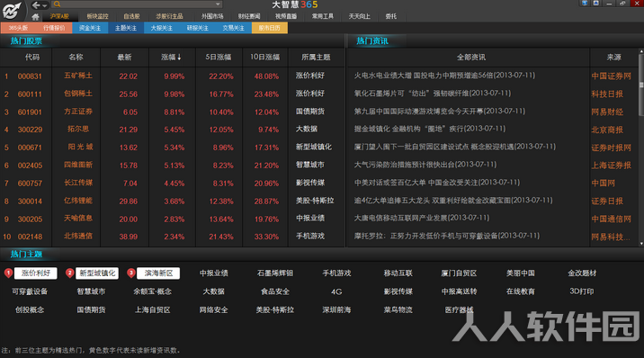Viewport: 644px width, 358px height.
Task: Open the 石墨烯辉钼 hot theme
Action: (x=274, y=273)
